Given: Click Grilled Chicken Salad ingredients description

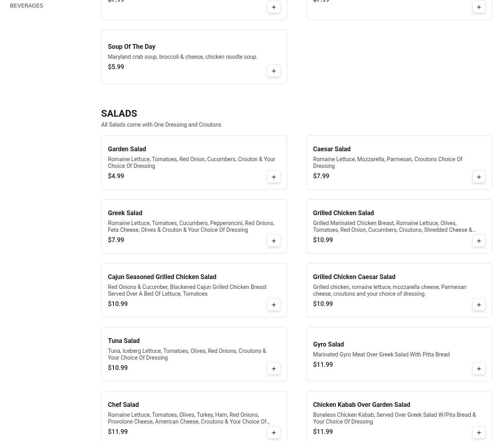Looking at the screenshot, I should tap(394, 226).
